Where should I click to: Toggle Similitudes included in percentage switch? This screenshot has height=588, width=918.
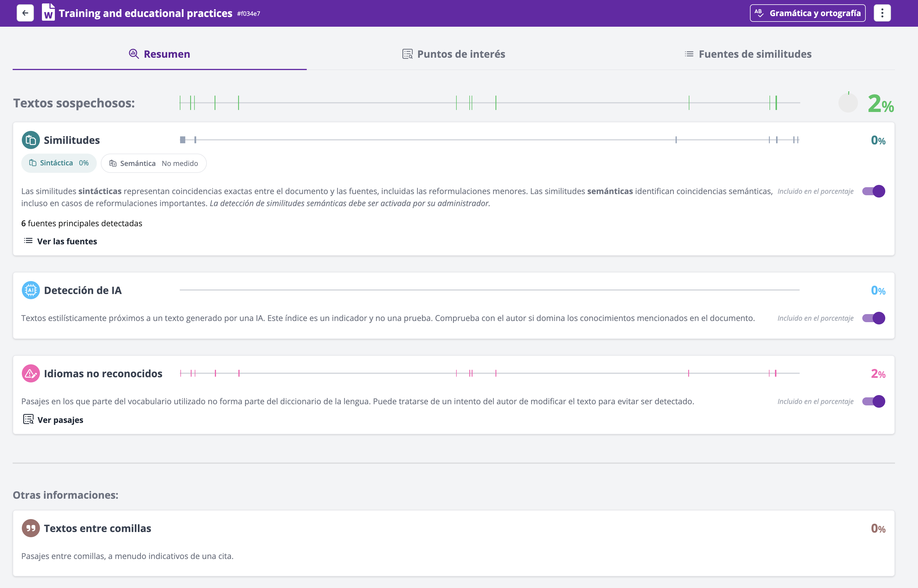pyautogui.click(x=873, y=191)
